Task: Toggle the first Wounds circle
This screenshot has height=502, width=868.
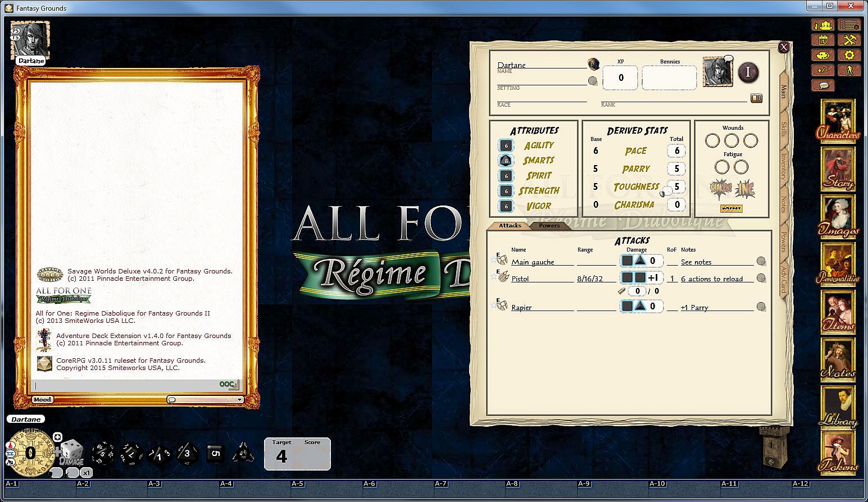Action: (712, 140)
